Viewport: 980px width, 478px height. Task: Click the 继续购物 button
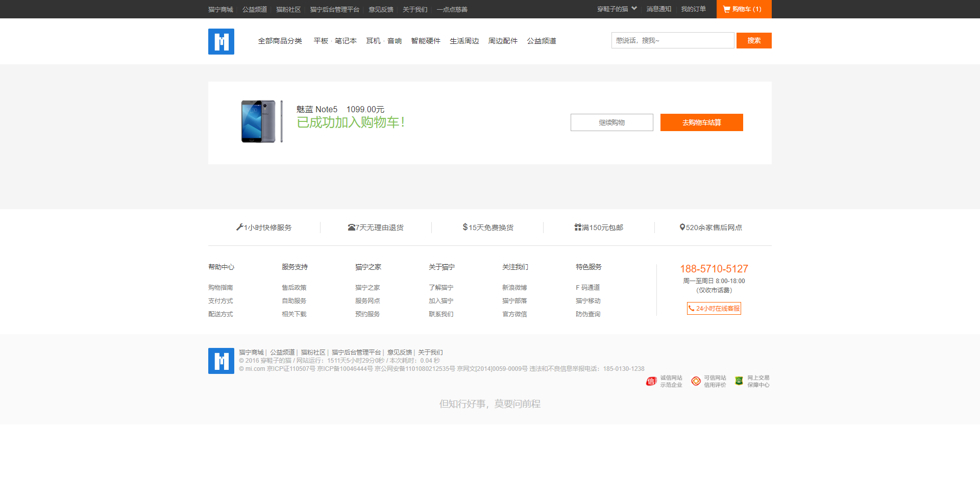pos(612,122)
